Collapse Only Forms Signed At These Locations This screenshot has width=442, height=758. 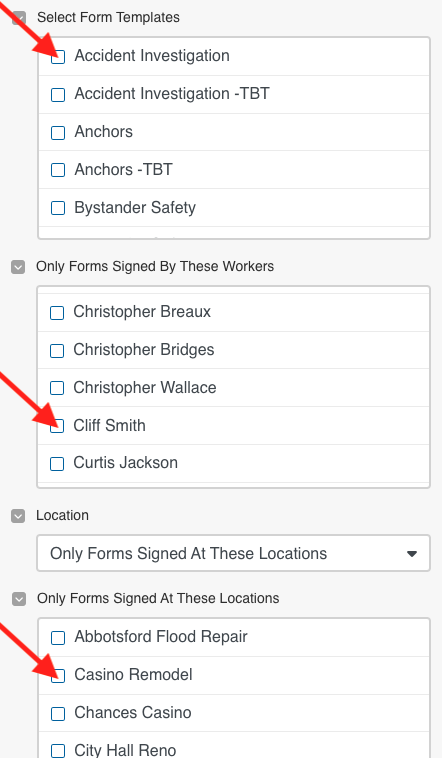tap(19, 599)
